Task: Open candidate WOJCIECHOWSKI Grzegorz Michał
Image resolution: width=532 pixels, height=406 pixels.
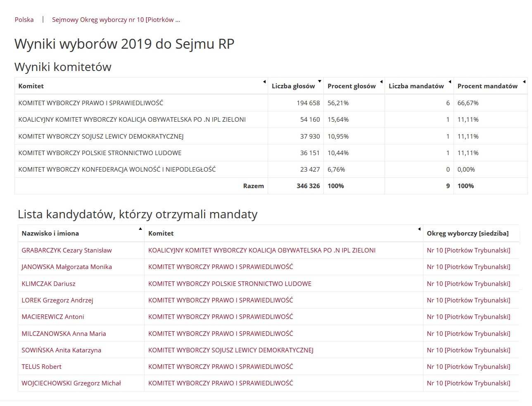Action: pos(71,383)
